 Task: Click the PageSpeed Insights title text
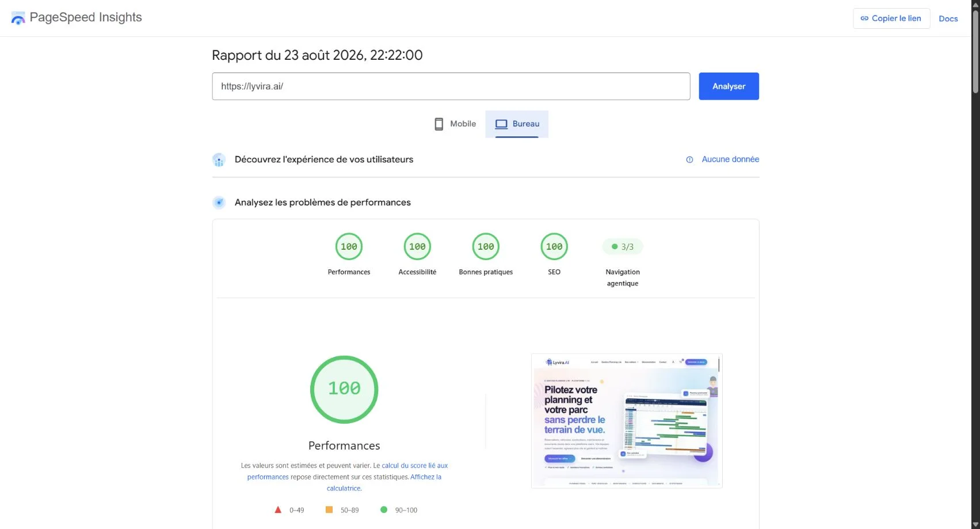[x=86, y=17]
